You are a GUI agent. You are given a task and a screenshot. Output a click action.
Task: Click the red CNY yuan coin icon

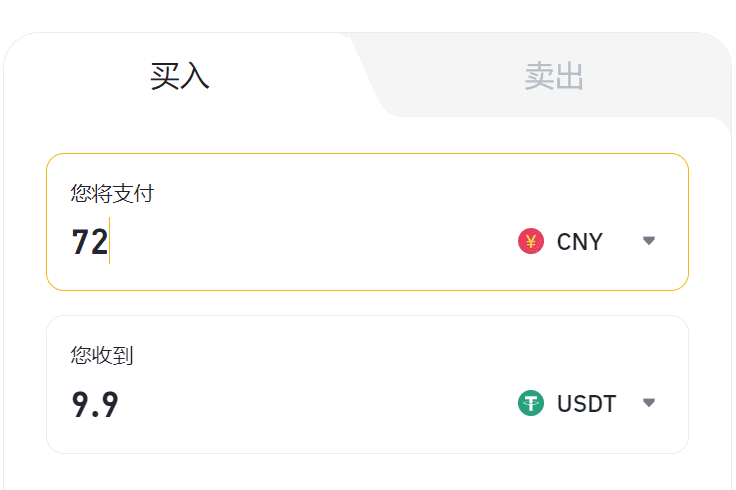coord(530,241)
